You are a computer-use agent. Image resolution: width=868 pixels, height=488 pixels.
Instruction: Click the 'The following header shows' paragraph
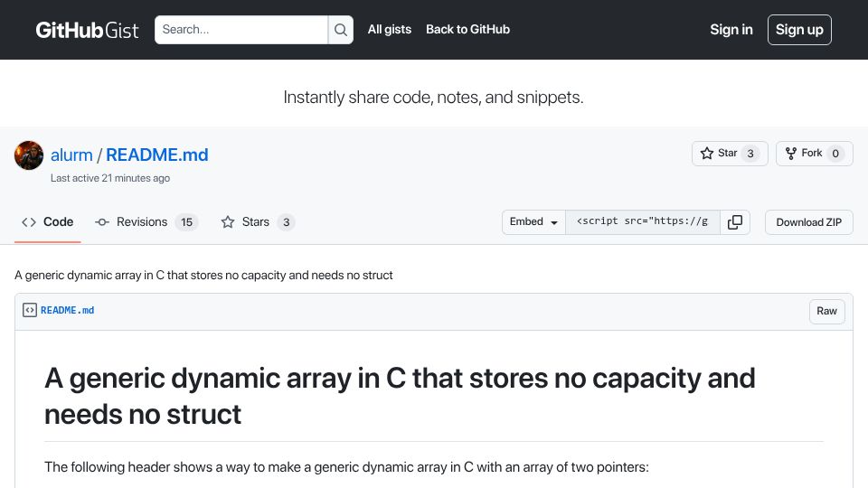346,467
